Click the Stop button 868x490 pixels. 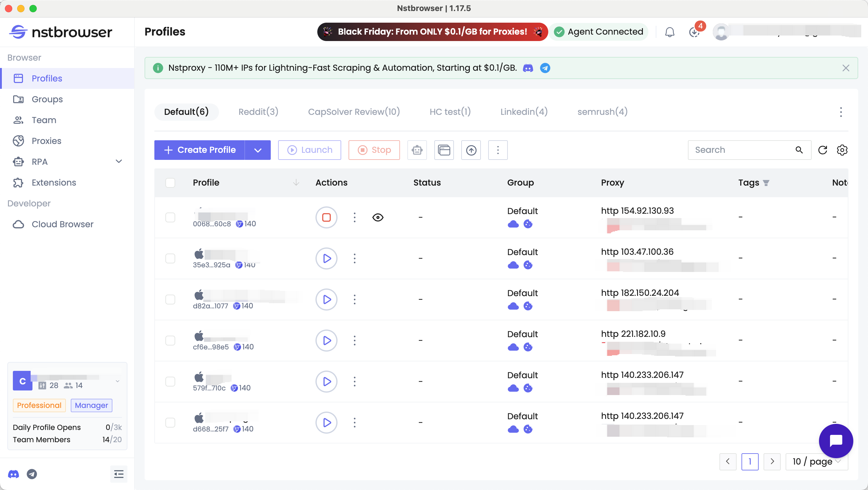pos(374,150)
